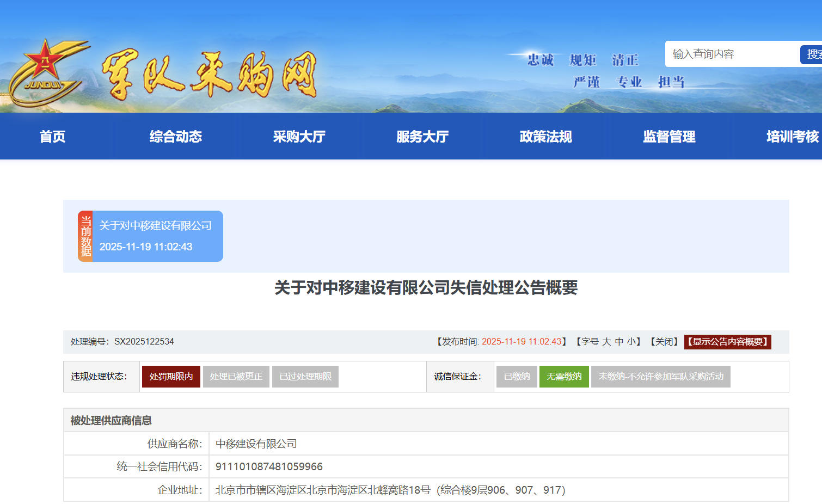Go to 综合动态 in navigation bar
822x504 pixels.
176,137
